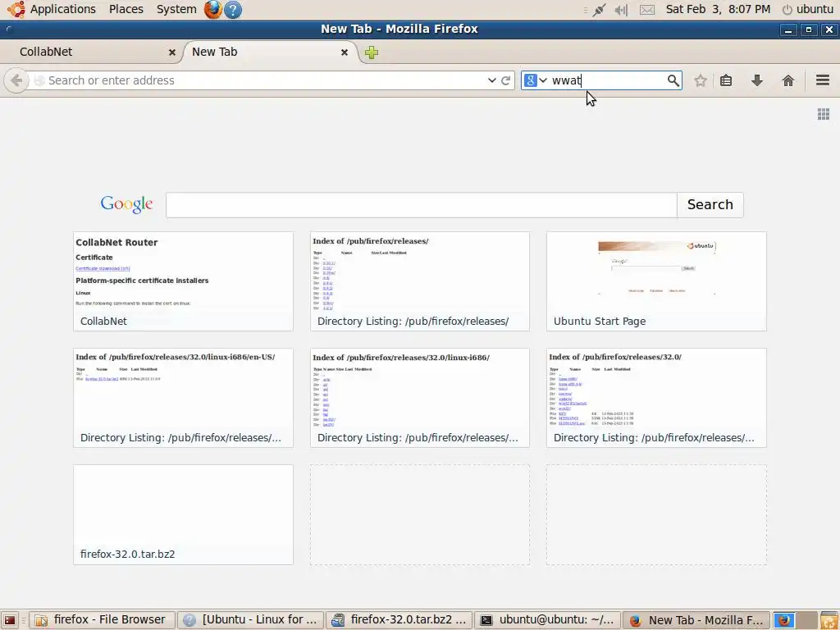Switch to Ubuntu - Linux for help window
840x630 pixels.
(251, 620)
